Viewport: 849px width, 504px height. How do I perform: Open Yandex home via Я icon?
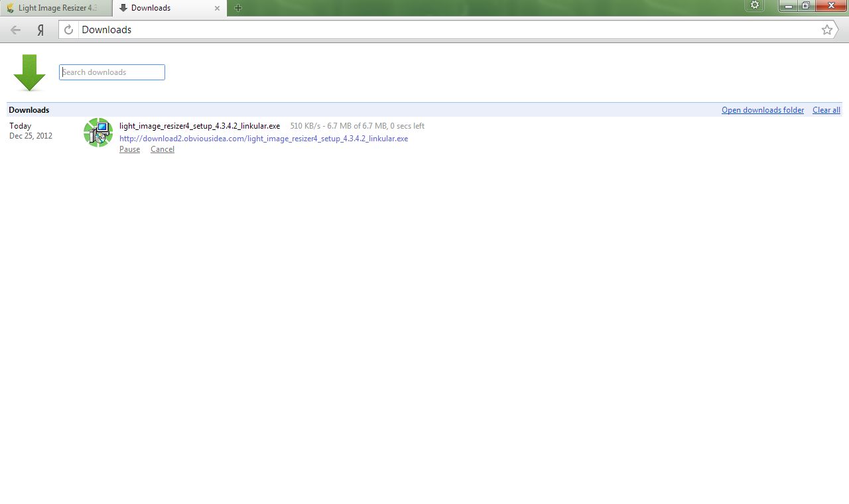coord(40,30)
